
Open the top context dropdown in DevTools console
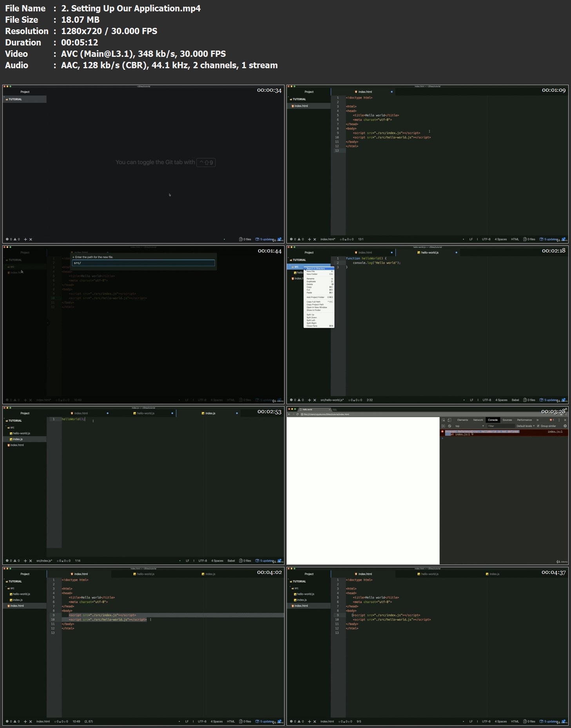[469, 426]
